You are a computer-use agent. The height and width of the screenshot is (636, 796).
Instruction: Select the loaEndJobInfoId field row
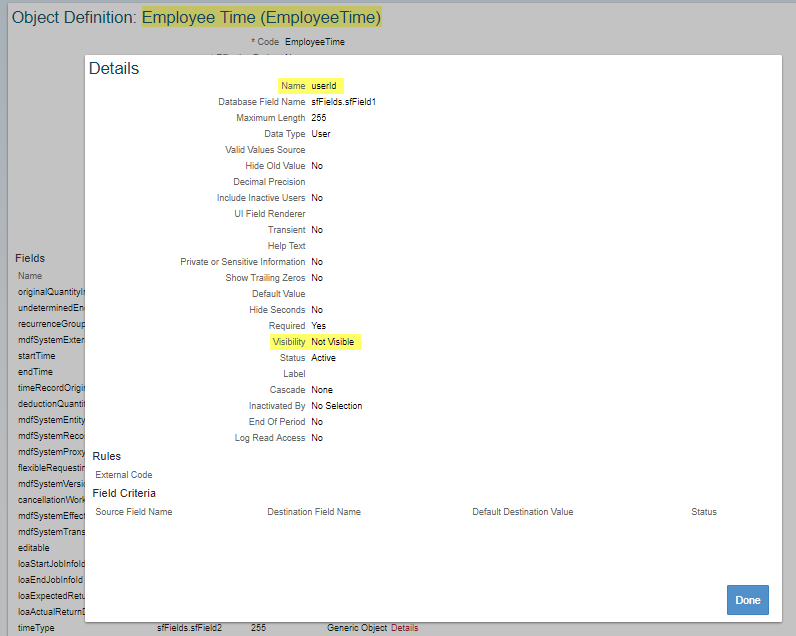point(50,580)
